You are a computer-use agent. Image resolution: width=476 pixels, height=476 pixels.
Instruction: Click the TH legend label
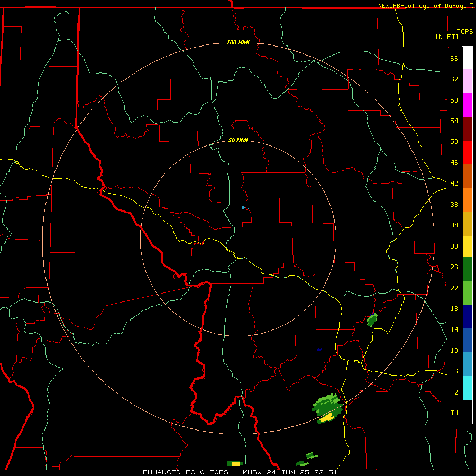(454, 413)
